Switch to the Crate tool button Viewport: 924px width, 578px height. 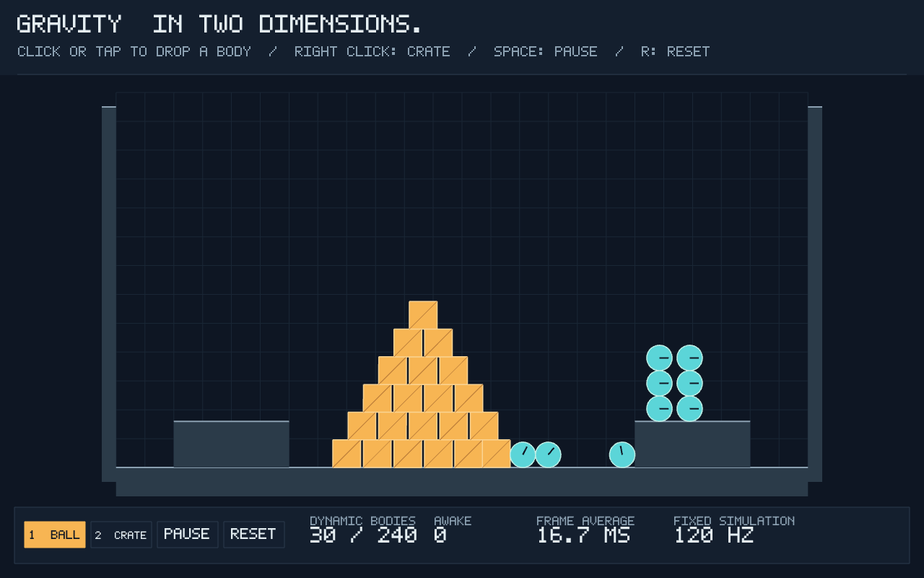click(x=121, y=535)
